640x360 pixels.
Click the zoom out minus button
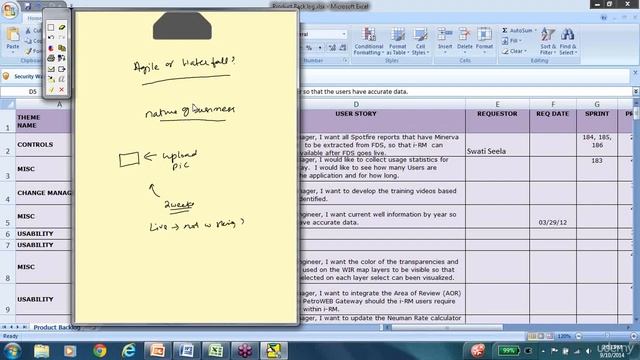tap(578, 336)
